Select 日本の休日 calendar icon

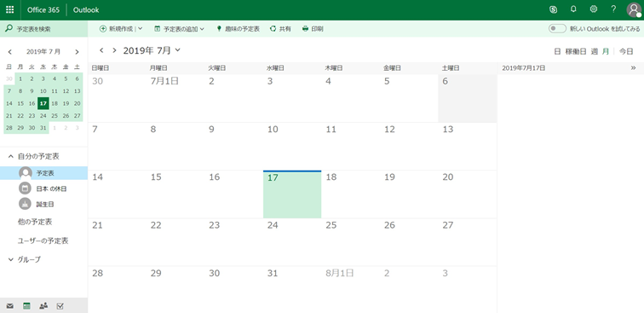tap(26, 188)
